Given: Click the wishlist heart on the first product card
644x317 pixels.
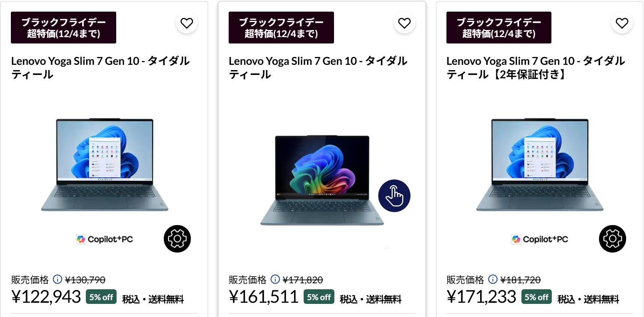Looking at the screenshot, I should pyautogui.click(x=187, y=23).
